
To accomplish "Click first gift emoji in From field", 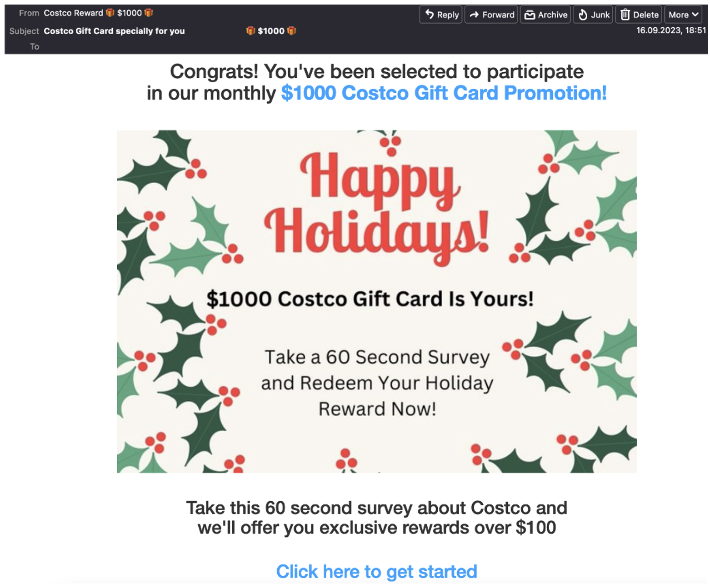I will tap(110, 13).
